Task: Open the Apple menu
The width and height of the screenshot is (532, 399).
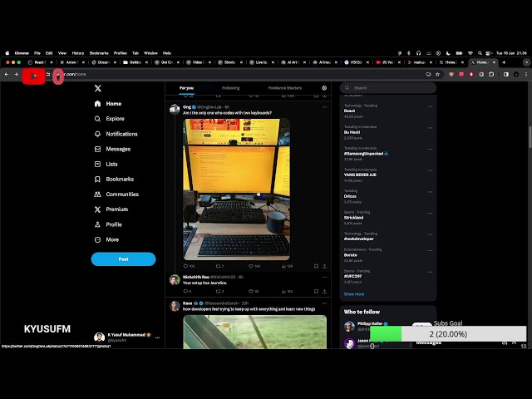Action: tap(7, 53)
